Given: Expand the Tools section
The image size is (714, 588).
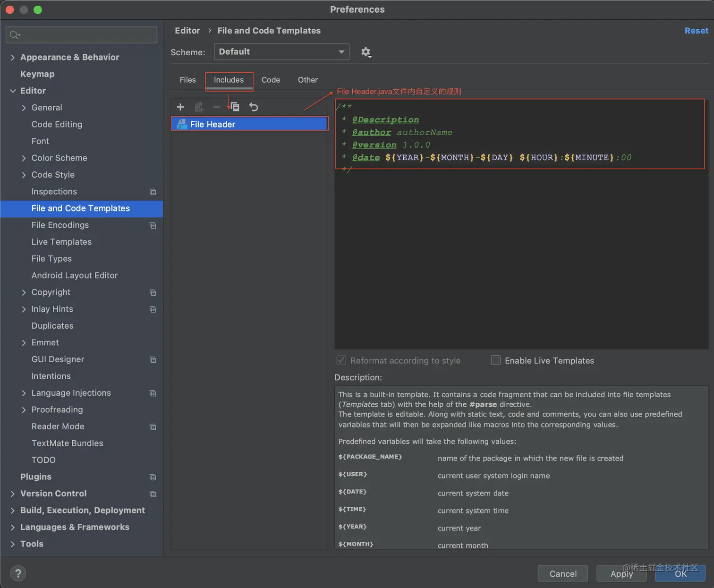Looking at the screenshot, I should (x=13, y=544).
